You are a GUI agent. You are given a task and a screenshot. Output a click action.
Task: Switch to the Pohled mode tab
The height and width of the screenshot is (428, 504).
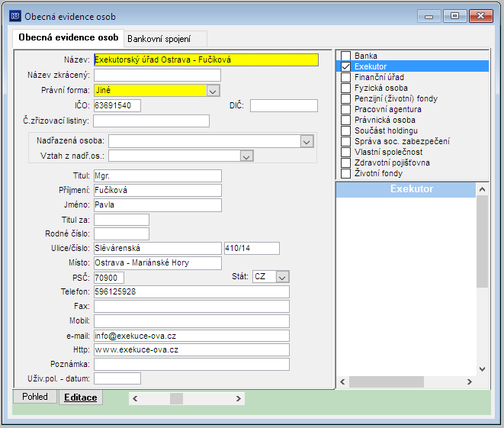pos(35,397)
